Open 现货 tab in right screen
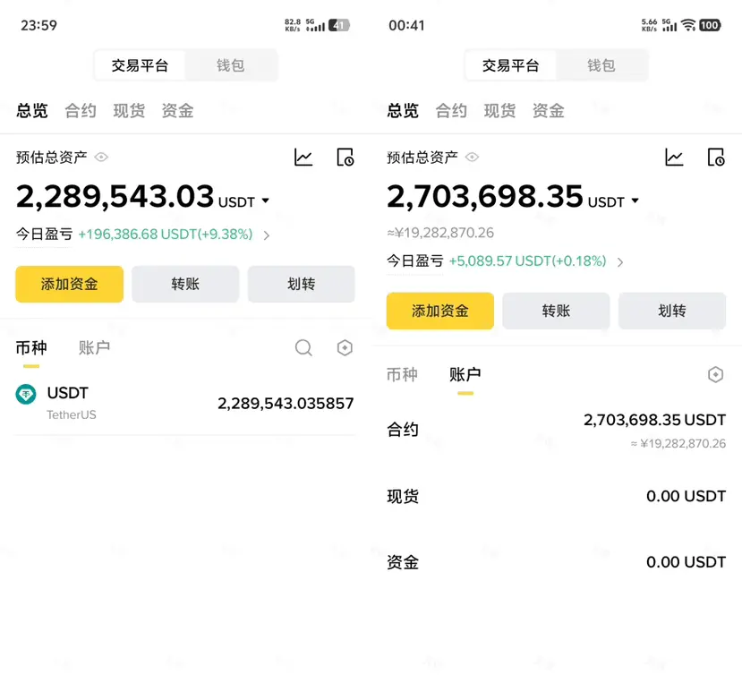 click(499, 111)
